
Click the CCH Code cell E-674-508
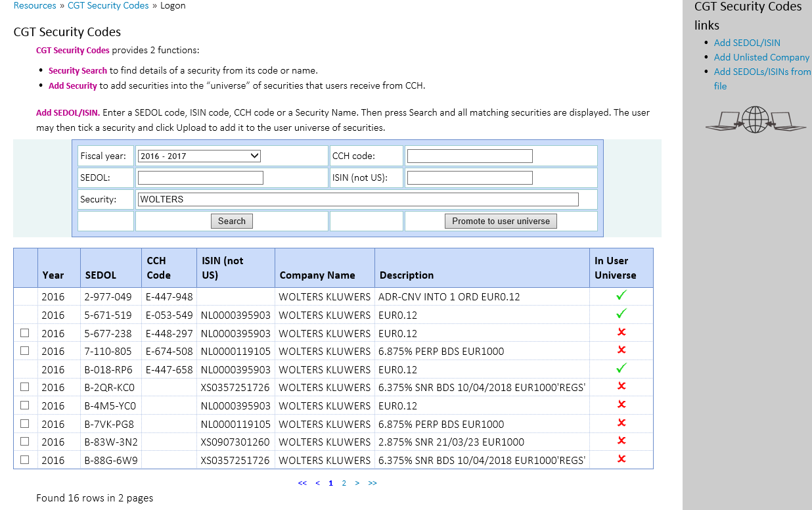pos(169,351)
